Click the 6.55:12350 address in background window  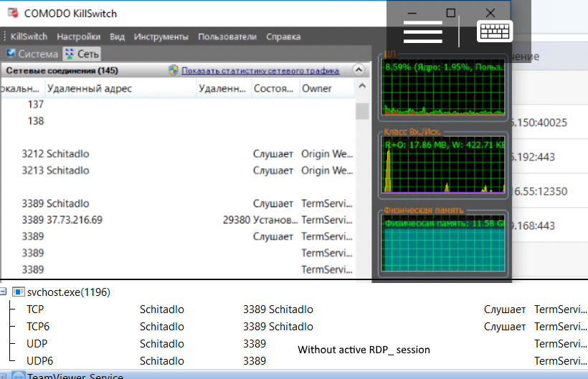(540, 191)
